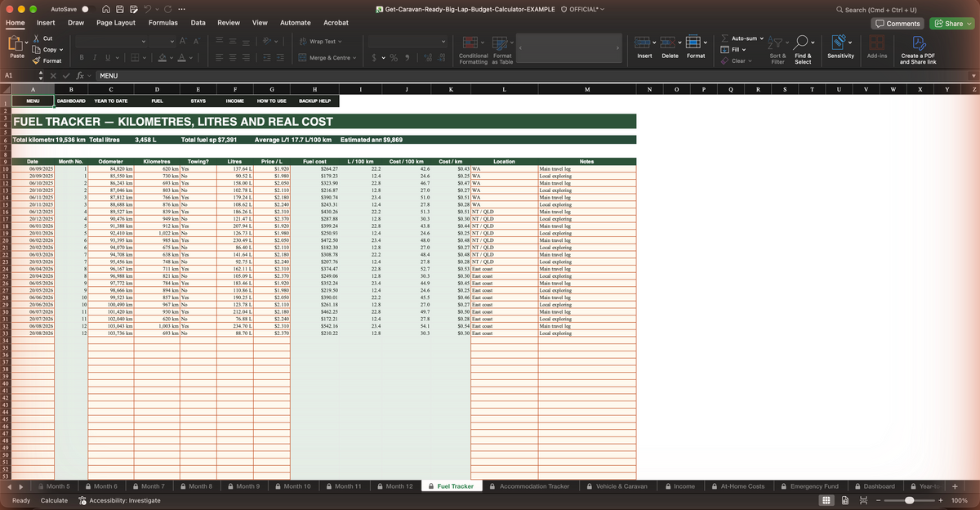Click the Delete cells icon

click(670, 42)
